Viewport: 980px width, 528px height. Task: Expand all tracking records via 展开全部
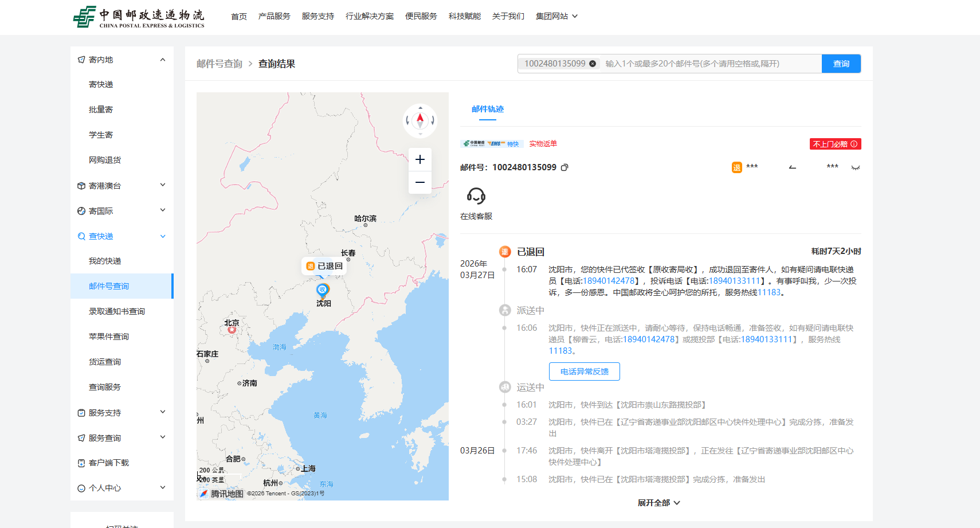tap(658, 503)
